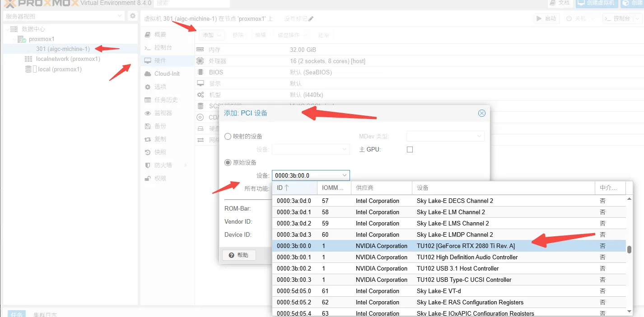
Task: Select VM 301 (aigc-michine-1) in the tree
Action: pos(63,49)
